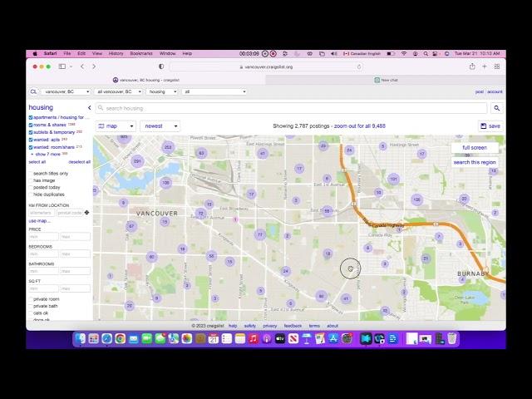The width and height of the screenshot is (532, 399).
Task: Open new tab with plus icon
Action: 485,66
